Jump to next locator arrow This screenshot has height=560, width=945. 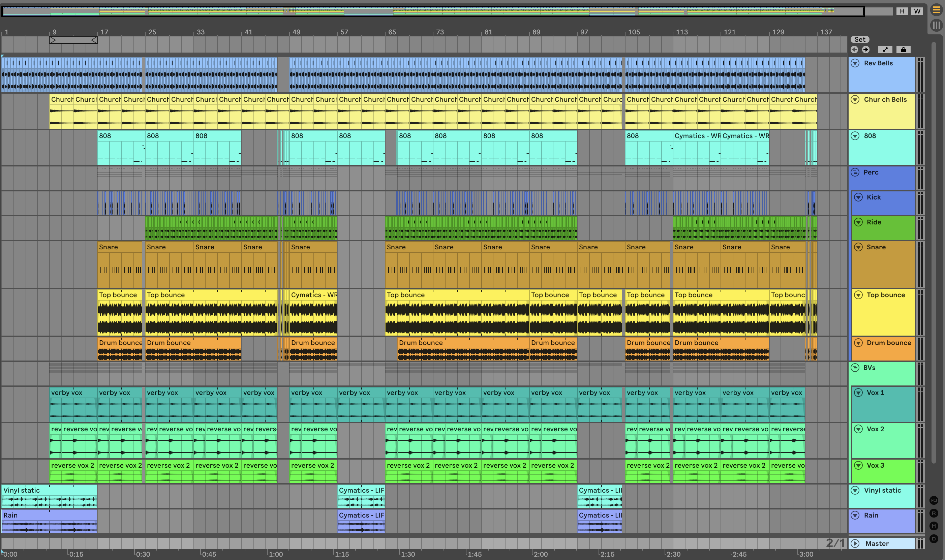866,50
